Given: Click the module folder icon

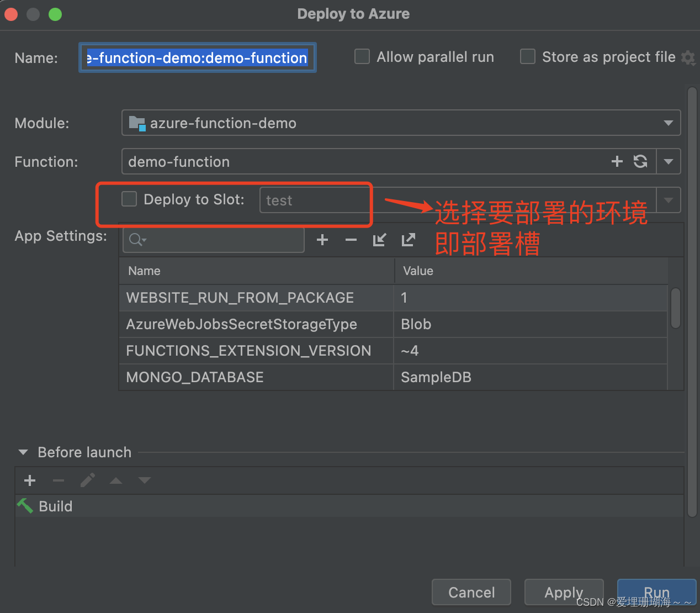Looking at the screenshot, I should pos(137,123).
